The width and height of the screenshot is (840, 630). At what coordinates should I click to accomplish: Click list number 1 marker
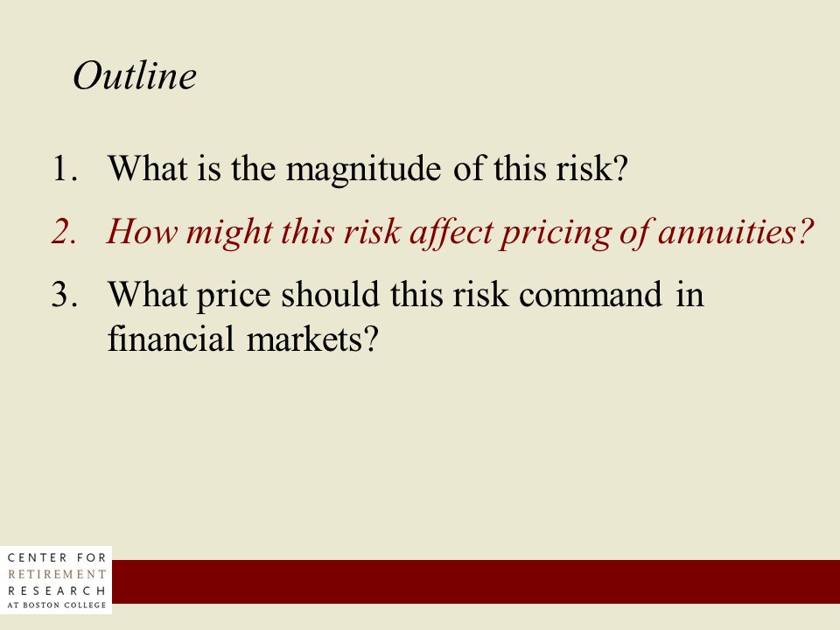[x=65, y=169]
